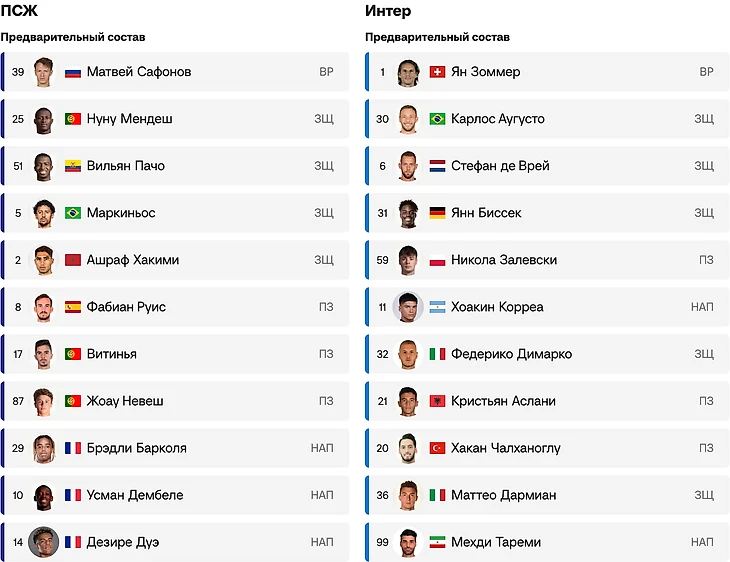The height and width of the screenshot is (562, 730).
Task: Click the Iran flag beside Мехди Тареми
Action: 437,542
